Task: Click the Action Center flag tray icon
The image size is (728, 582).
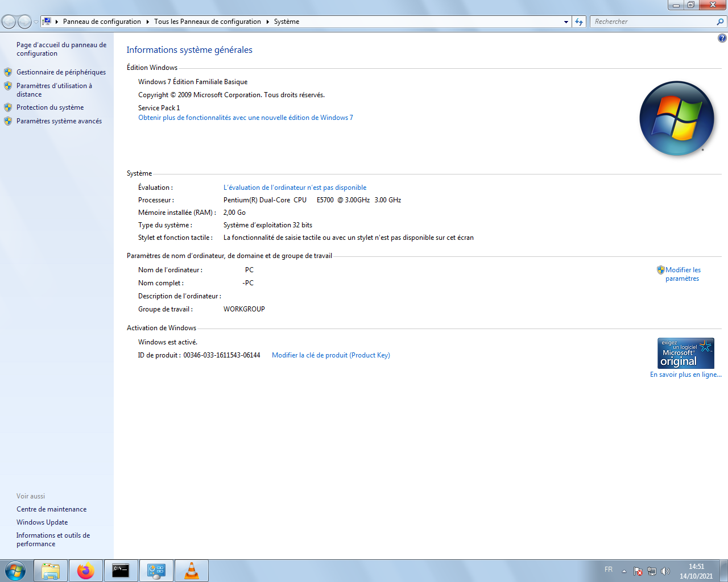Action: click(x=638, y=571)
